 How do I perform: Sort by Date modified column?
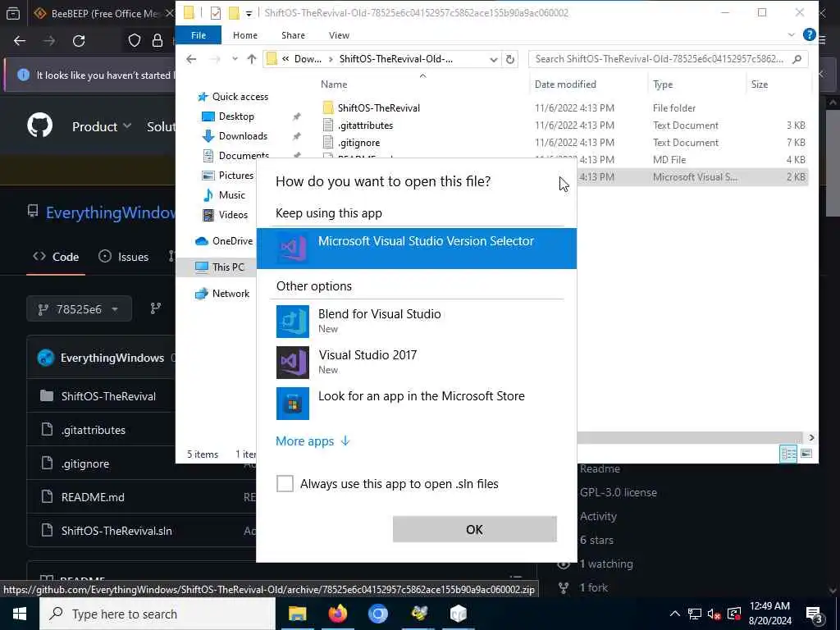565,84
